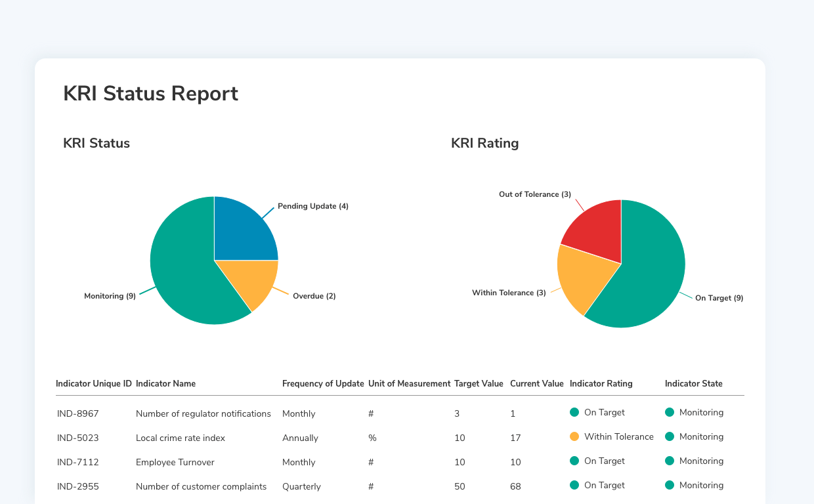Select the On Target dot for customer complaints row
The width and height of the screenshot is (814, 504).
click(x=575, y=485)
